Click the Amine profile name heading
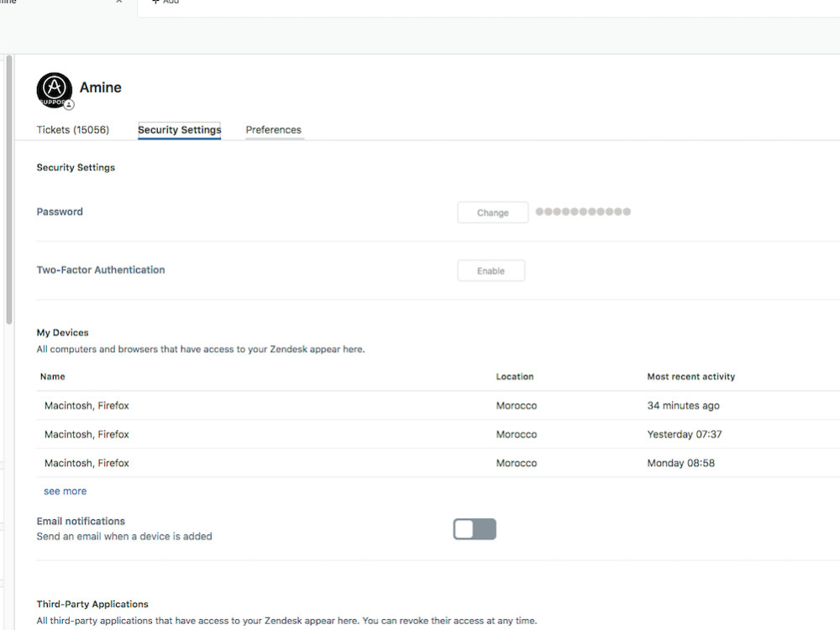 pos(101,87)
